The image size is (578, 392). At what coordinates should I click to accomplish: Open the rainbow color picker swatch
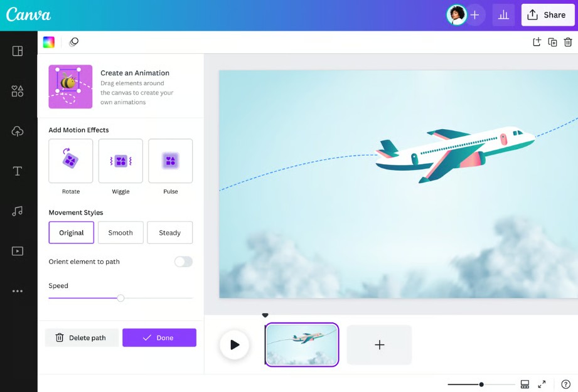point(48,42)
